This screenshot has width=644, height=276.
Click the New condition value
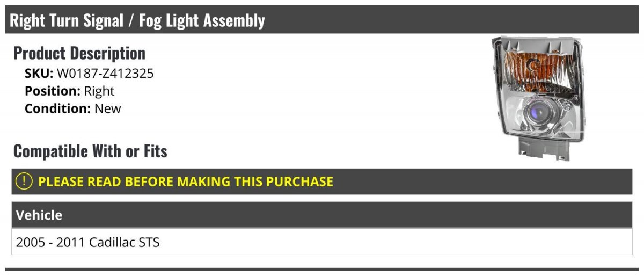click(x=108, y=108)
